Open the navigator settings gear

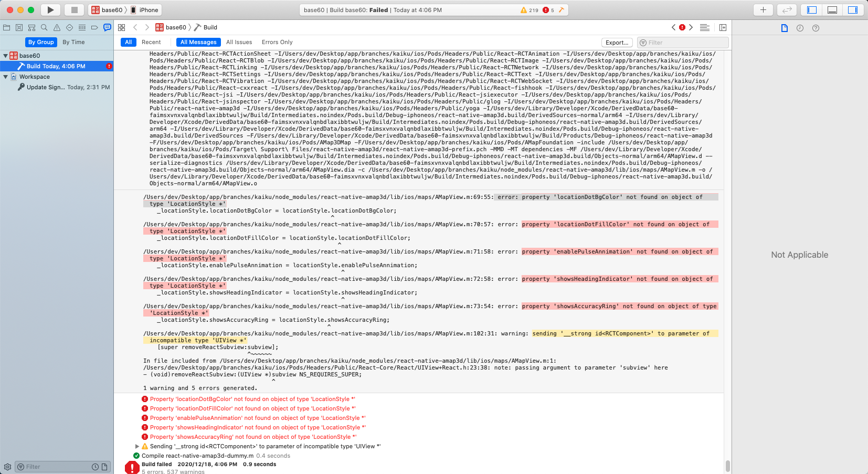[x=7, y=467]
